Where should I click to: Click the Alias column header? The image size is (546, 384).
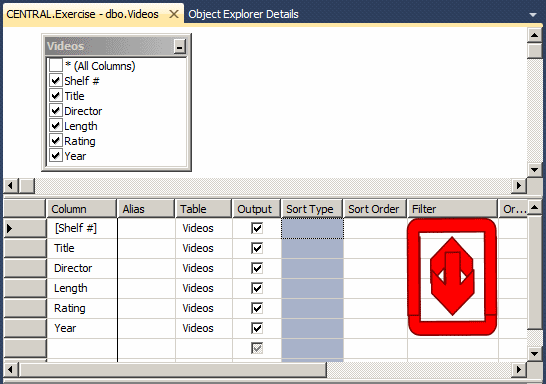(146, 209)
